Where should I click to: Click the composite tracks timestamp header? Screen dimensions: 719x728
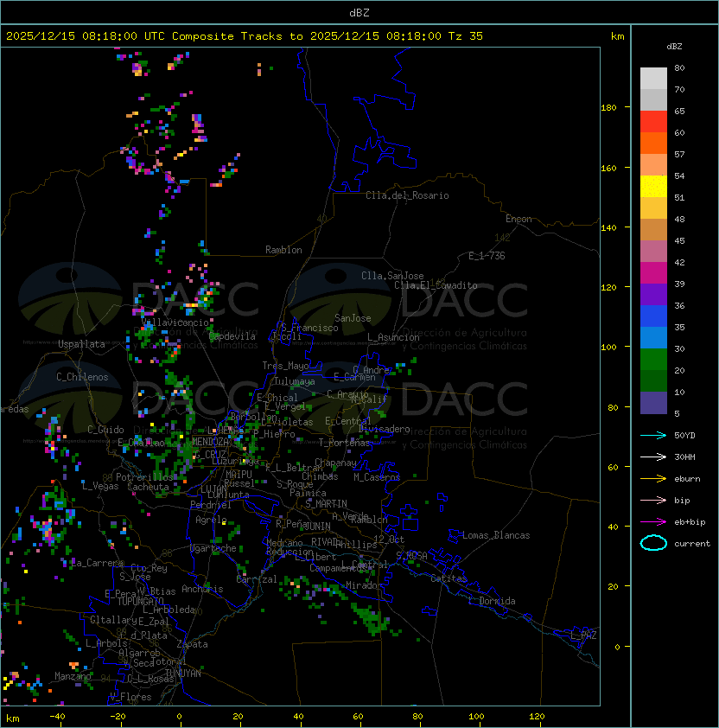pyautogui.click(x=245, y=36)
